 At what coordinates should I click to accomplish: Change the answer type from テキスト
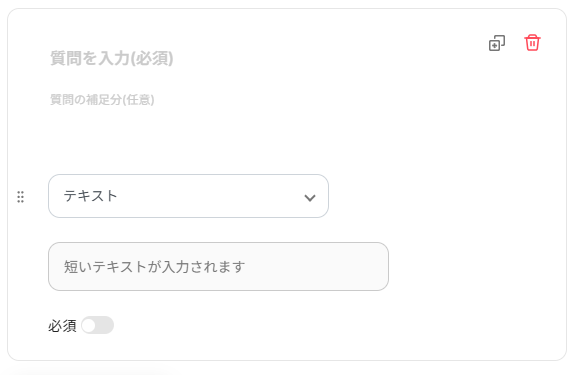(x=188, y=196)
